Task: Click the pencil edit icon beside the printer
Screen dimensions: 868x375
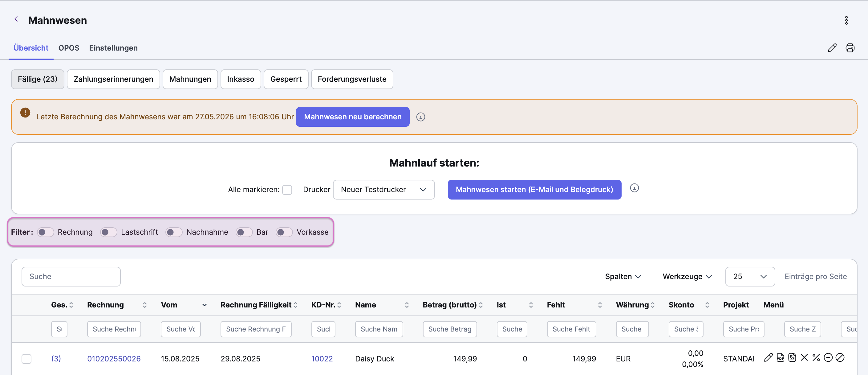Action: click(832, 48)
